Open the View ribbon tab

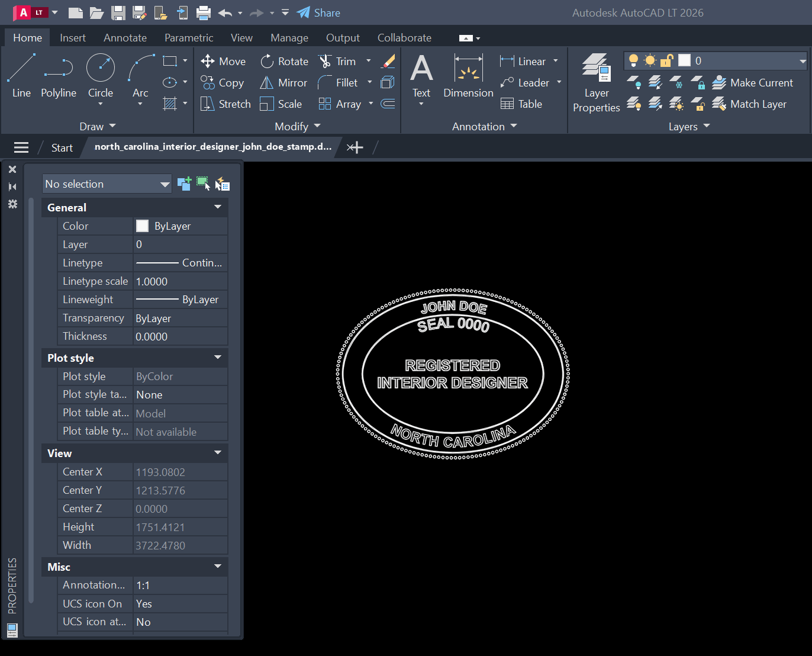(241, 37)
